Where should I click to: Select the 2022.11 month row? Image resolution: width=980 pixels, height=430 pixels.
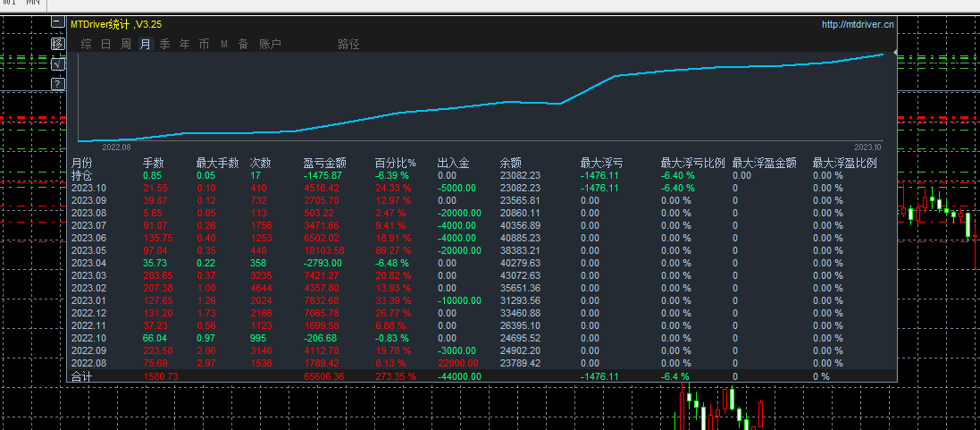click(482, 325)
